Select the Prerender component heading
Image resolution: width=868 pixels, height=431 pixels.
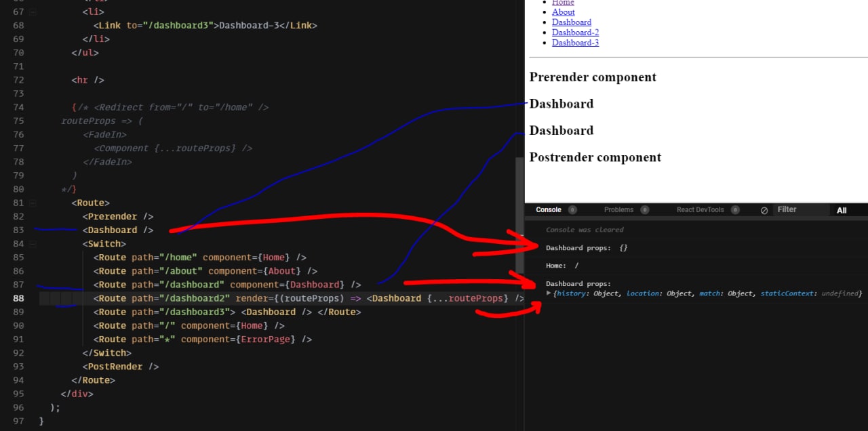pyautogui.click(x=593, y=77)
